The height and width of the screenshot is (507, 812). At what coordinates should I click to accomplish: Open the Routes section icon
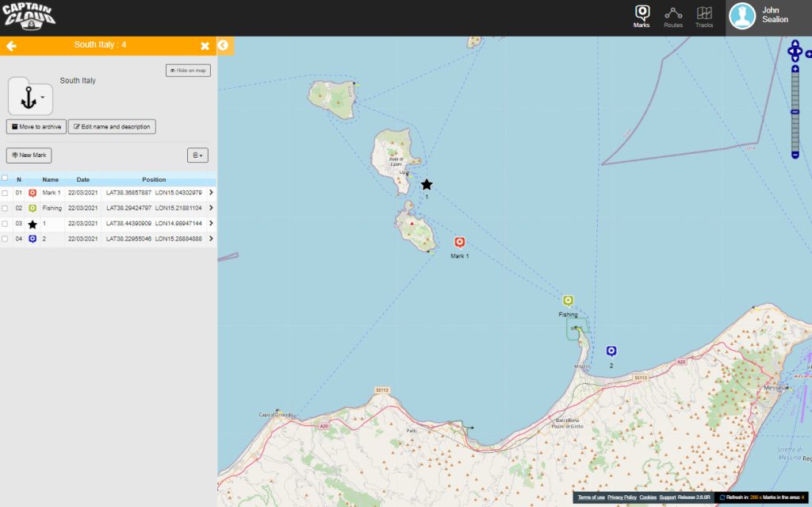(673, 17)
